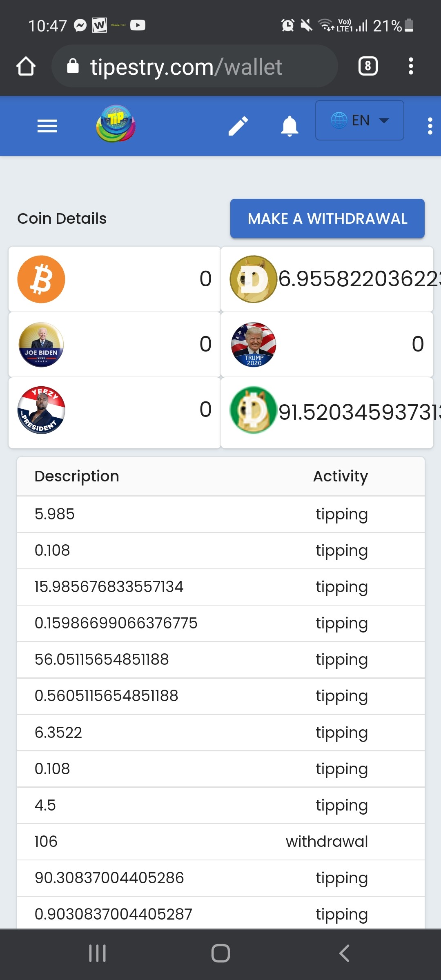This screenshot has width=441, height=980.
Task: Select the Trump 2020 coin icon
Action: pyautogui.click(x=254, y=345)
